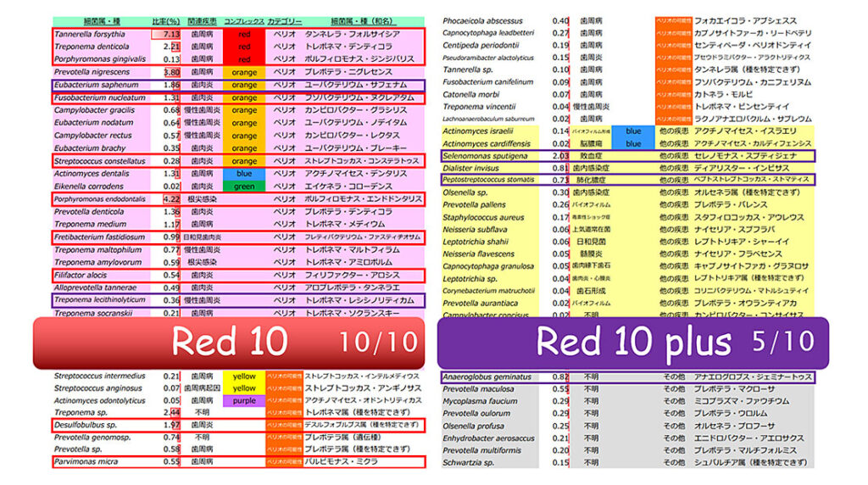Click the カテゴリー column header

coord(285,20)
